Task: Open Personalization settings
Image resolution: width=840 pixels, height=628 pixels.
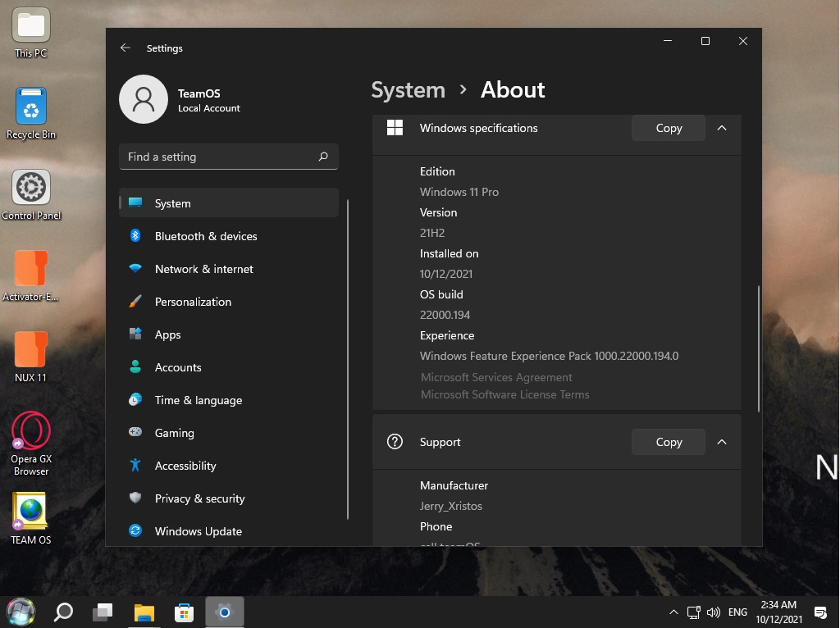Action: point(229,301)
